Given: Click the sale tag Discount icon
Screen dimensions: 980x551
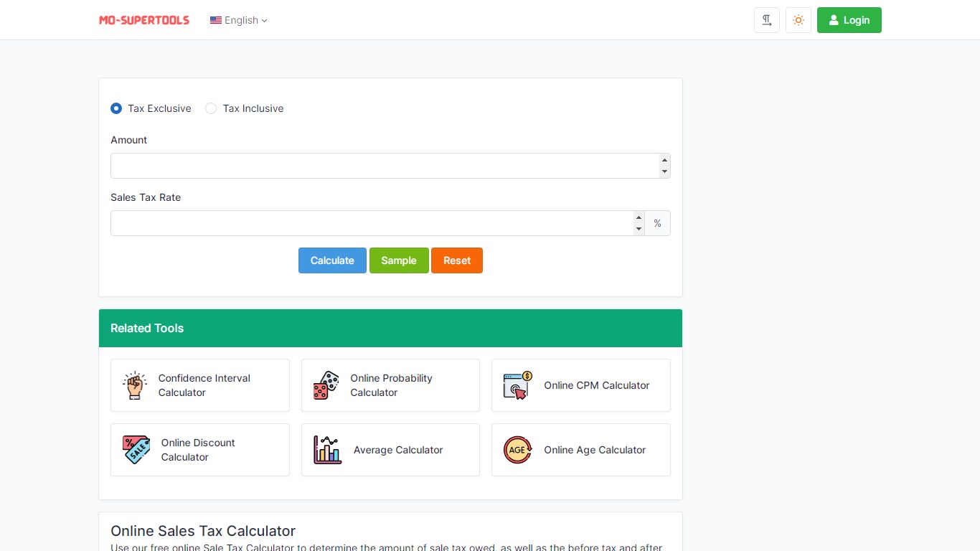Looking at the screenshot, I should pos(136,450).
